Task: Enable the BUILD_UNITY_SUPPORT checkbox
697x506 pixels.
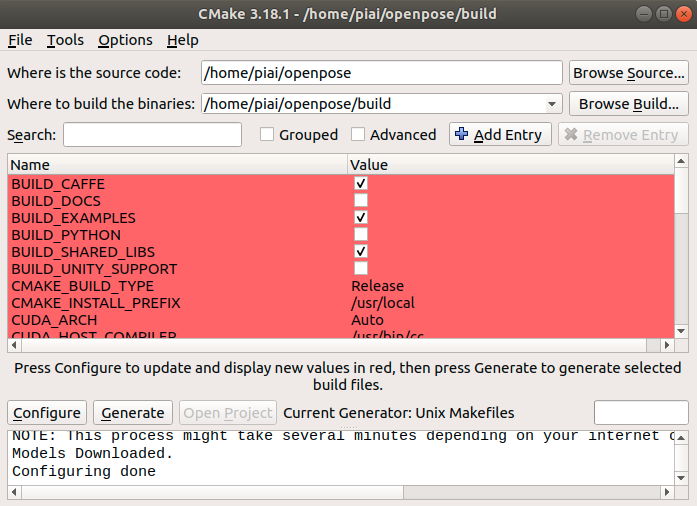Action: point(361,268)
